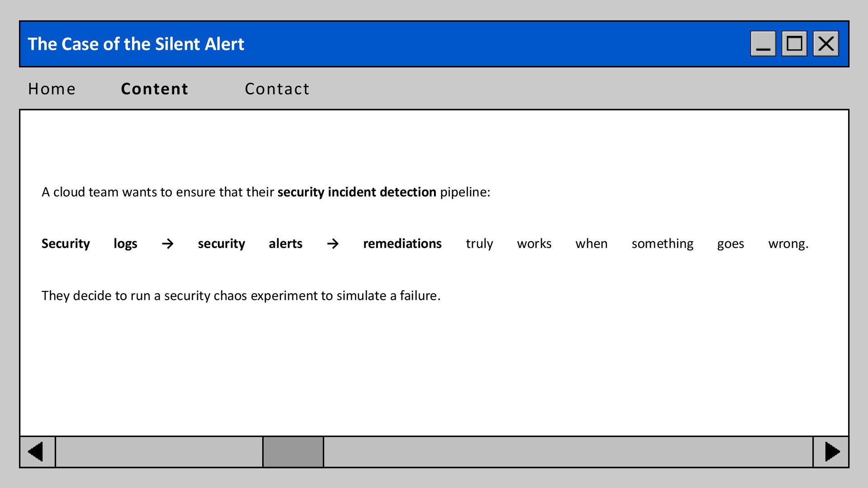Click the bold 'security incident detection' text
This screenshot has height=488, width=868.
click(x=357, y=192)
